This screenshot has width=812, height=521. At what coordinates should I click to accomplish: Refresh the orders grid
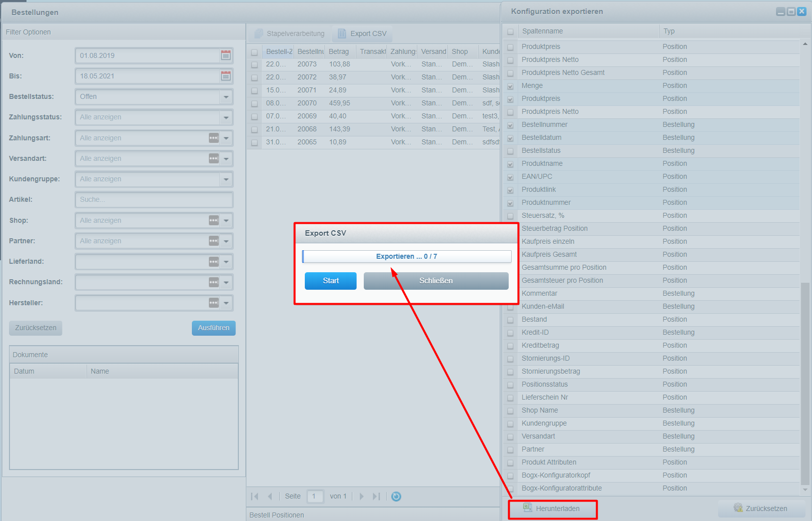(x=396, y=496)
